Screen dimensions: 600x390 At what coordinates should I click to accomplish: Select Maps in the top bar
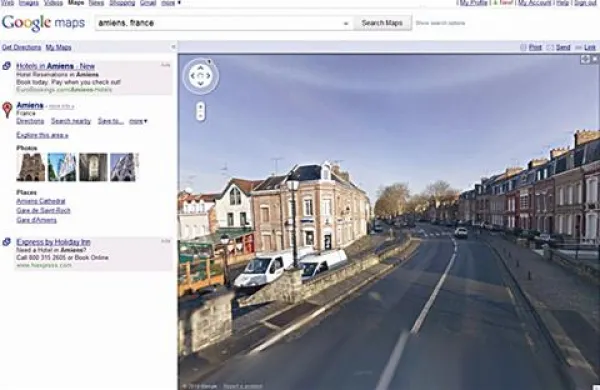(76, 3)
